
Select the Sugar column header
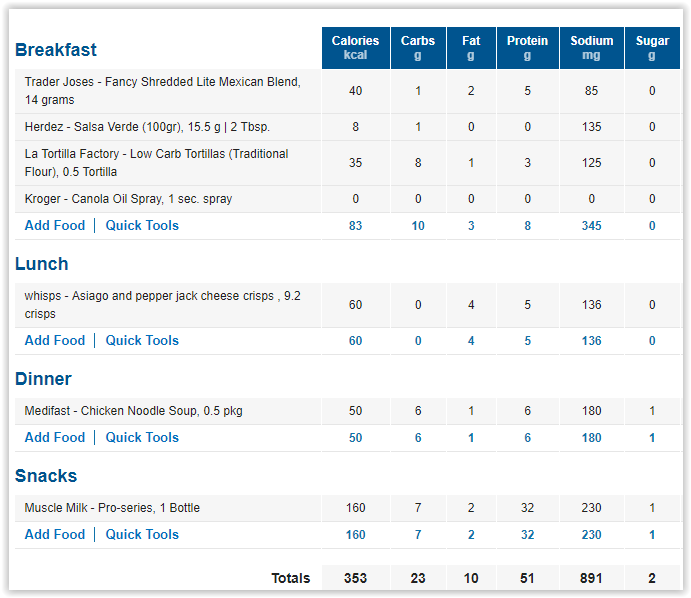pyautogui.click(x=652, y=48)
